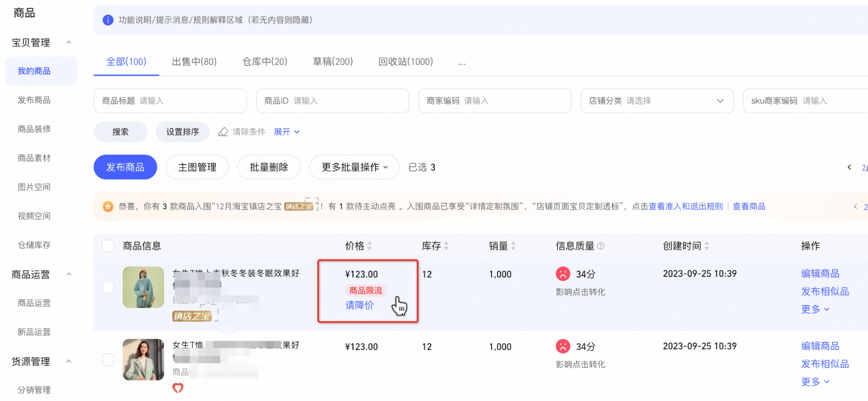Click the ... overflow tabs item

pyautogui.click(x=462, y=62)
